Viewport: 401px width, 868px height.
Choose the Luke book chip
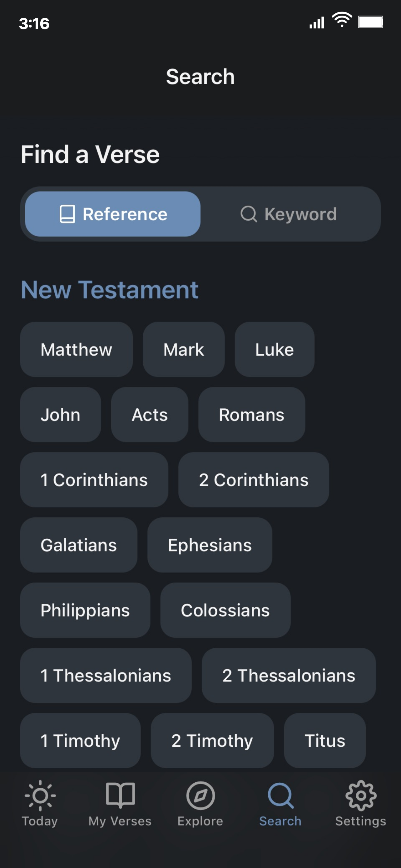[x=275, y=349]
